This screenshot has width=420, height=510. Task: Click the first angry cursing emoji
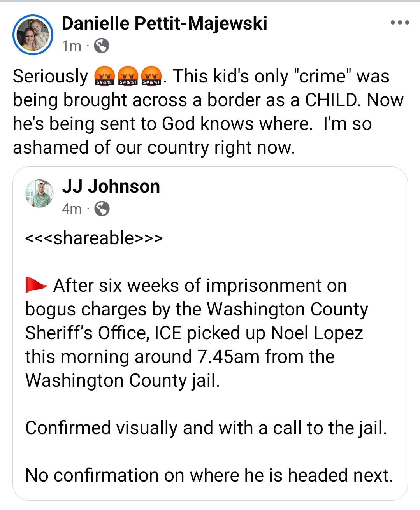point(104,76)
